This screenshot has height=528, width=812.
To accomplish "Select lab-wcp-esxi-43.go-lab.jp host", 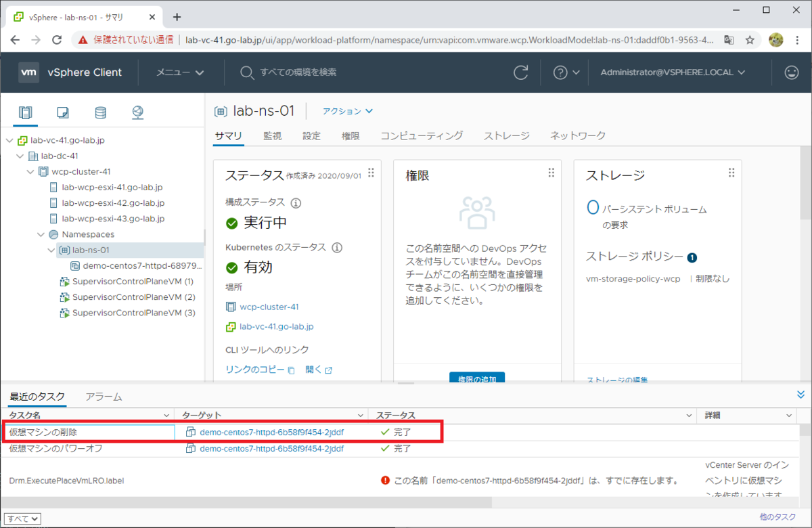I will click(x=113, y=219).
